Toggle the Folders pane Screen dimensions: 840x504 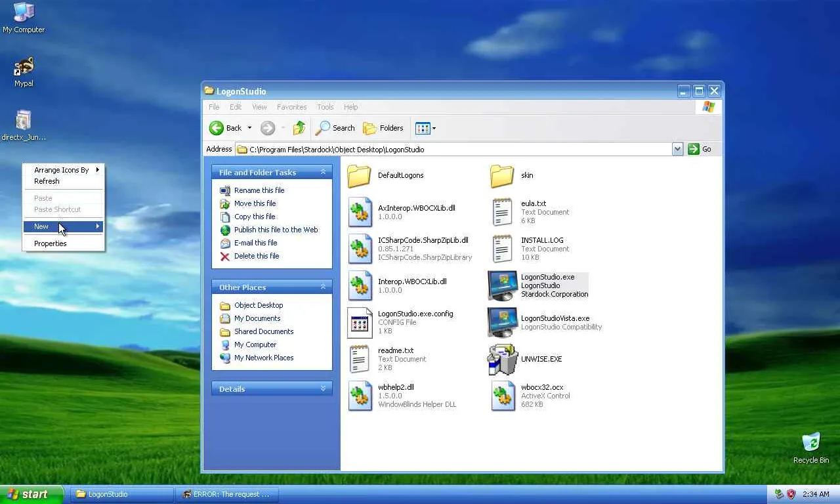tap(383, 128)
